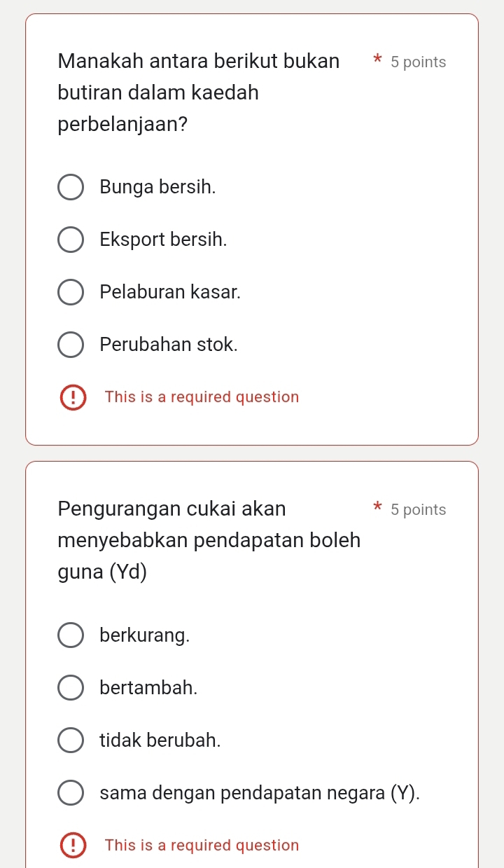Click the "tidak berubah." answer label text
The image size is (504, 868).
160,740
